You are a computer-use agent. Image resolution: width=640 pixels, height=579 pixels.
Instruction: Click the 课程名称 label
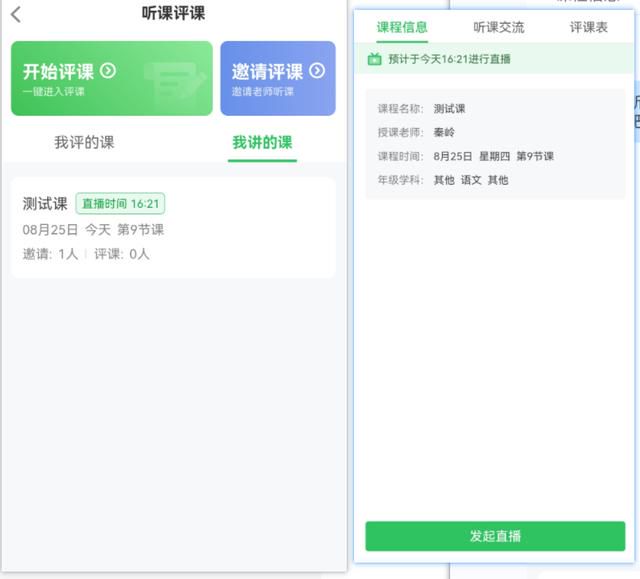pyautogui.click(x=400, y=109)
